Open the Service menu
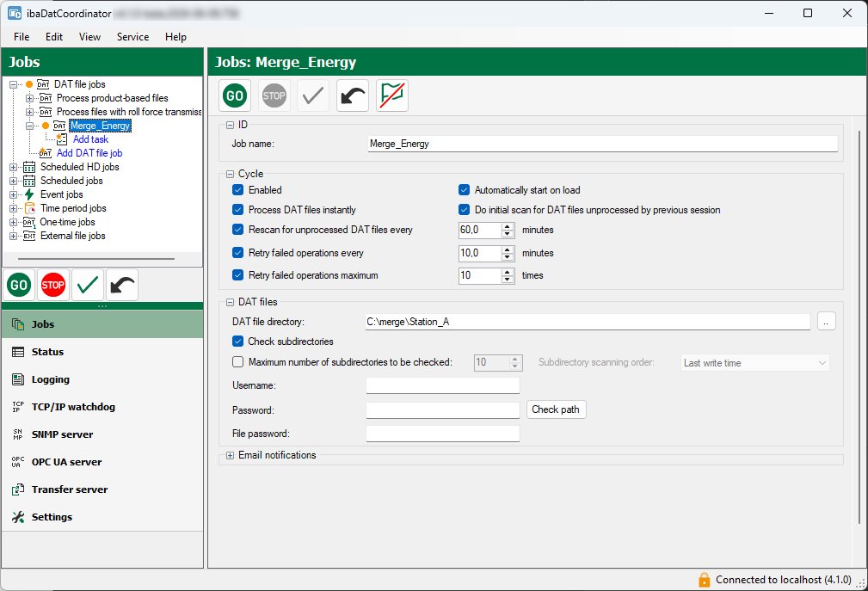 tap(132, 36)
